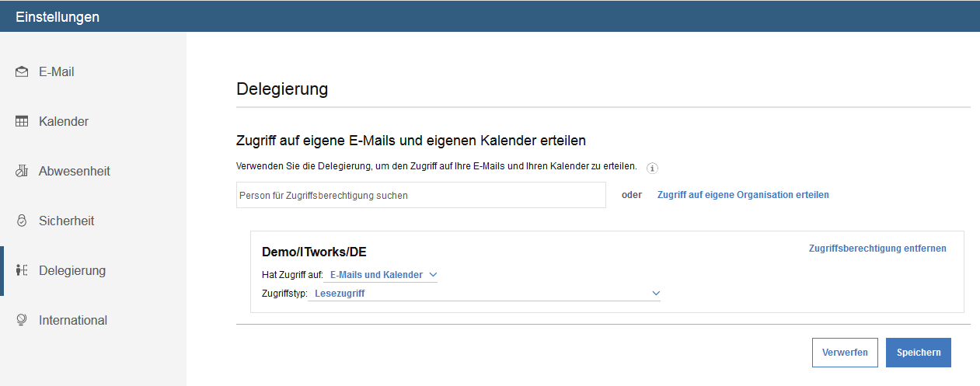Open the delegation info tooltip icon

pos(652,168)
